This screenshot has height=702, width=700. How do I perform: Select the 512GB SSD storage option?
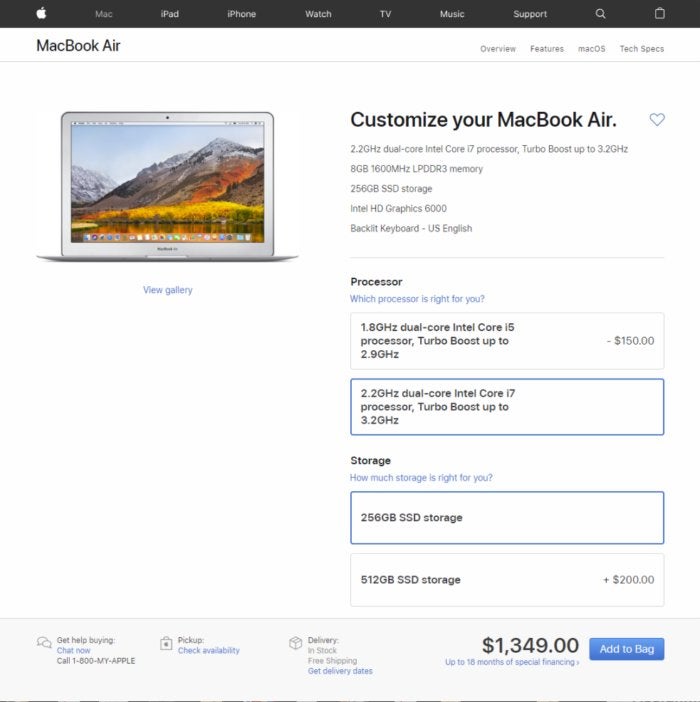coord(507,580)
